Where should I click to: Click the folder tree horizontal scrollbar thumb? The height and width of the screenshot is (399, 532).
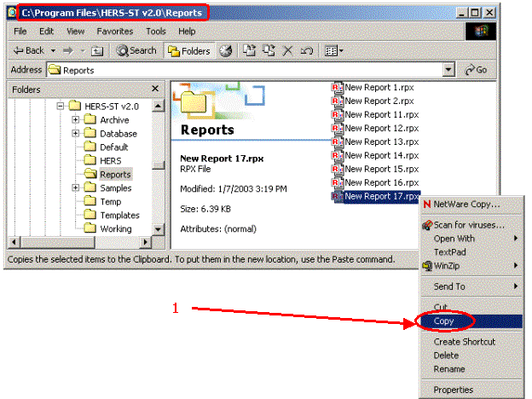point(57,242)
